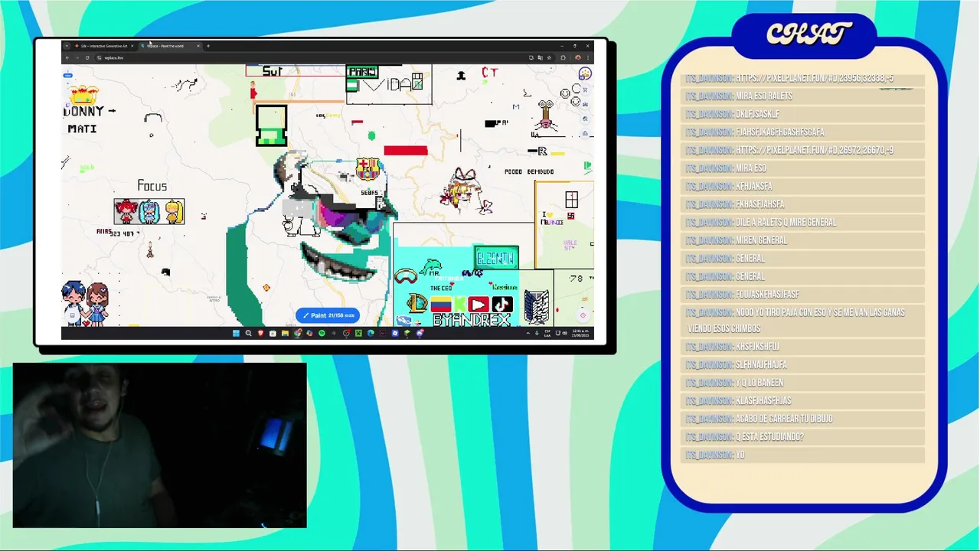Screen dimensions: 980x551
Task: Click chat message 'Y Q LO BANEEN'
Action: pyautogui.click(x=759, y=383)
